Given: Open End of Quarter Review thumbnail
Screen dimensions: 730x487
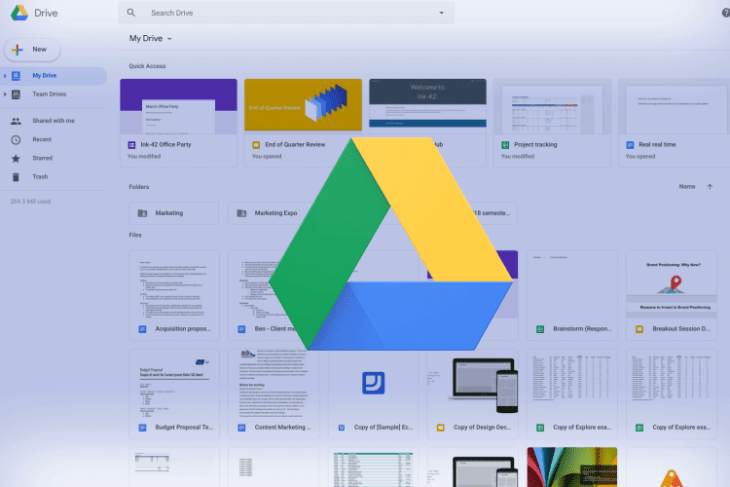Looking at the screenshot, I should click(x=303, y=105).
